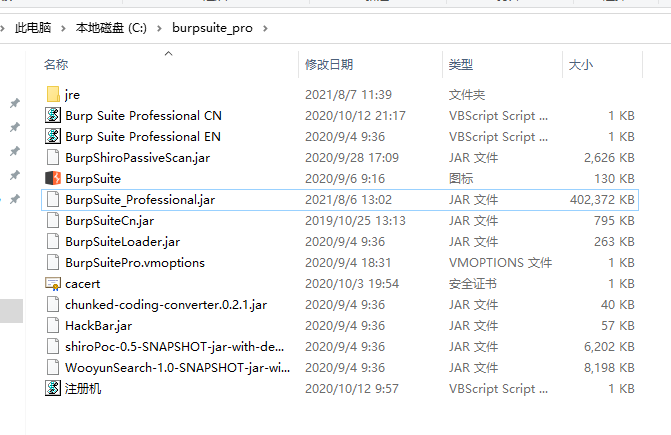Viewport: 671px width, 435px height.
Task: Click the 2019/10/25 13:13 date cell
Action: (x=355, y=221)
